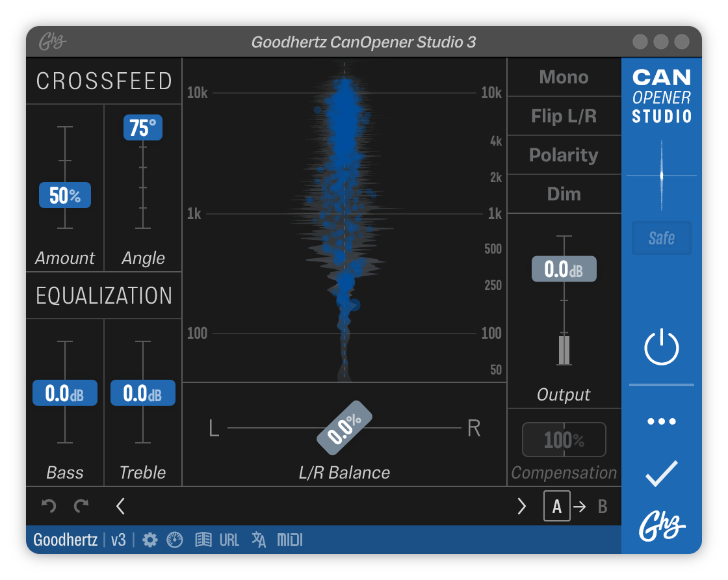Open the MIDI settings icon
Viewport: 728px width, 580px height.
point(290,540)
